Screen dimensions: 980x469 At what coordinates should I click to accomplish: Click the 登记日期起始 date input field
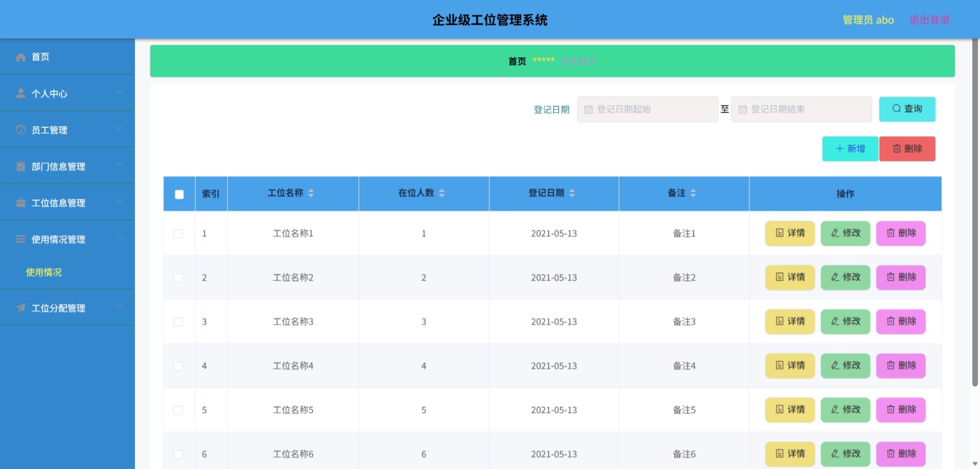(647, 109)
